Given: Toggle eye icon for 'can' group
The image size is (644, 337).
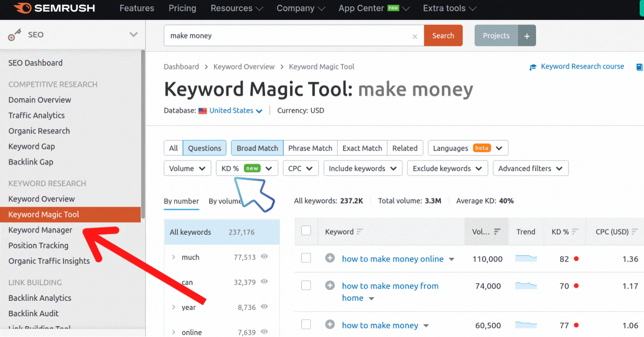Looking at the screenshot, I should (x=264, y=281).
